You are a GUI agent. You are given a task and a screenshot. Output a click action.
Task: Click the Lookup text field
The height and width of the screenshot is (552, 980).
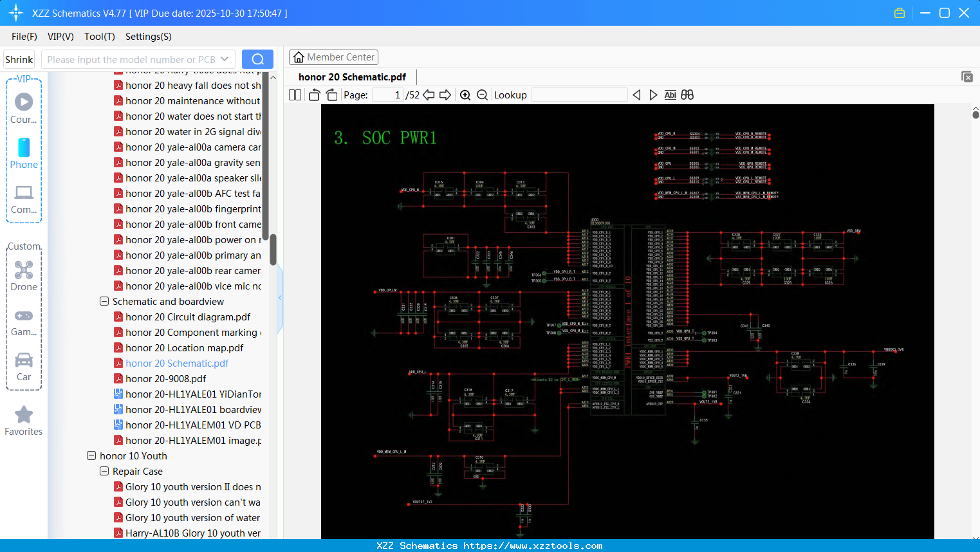[x=579, y=95]
